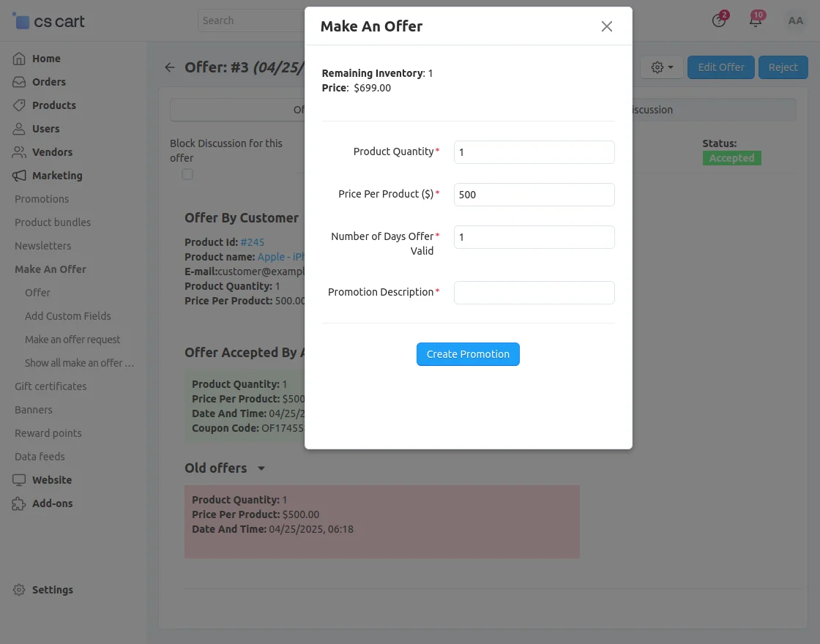Toggle Block Discussion for this offer checkbox
The height and width of the screenshot is (644, 820).
[187, 174]
